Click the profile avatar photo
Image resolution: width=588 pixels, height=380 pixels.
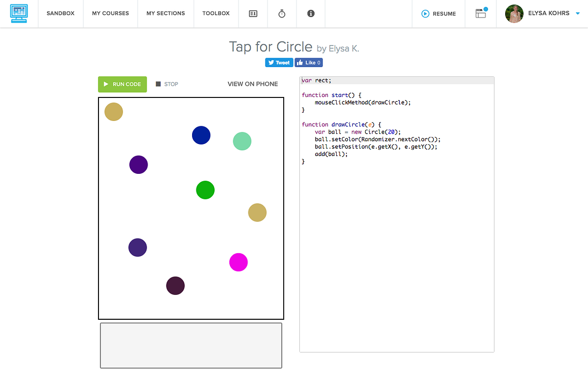514,14
